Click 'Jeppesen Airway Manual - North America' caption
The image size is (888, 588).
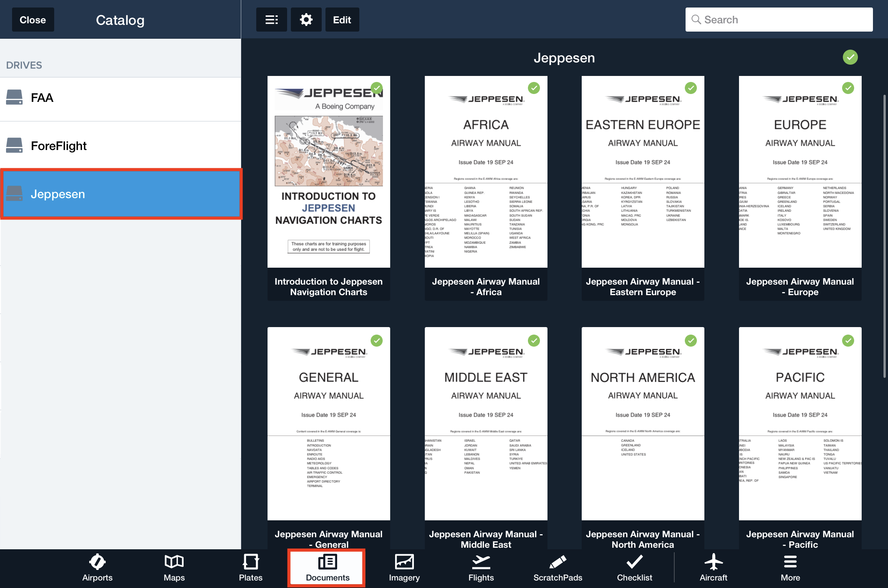pyautogui.click(x=643, y=539)
